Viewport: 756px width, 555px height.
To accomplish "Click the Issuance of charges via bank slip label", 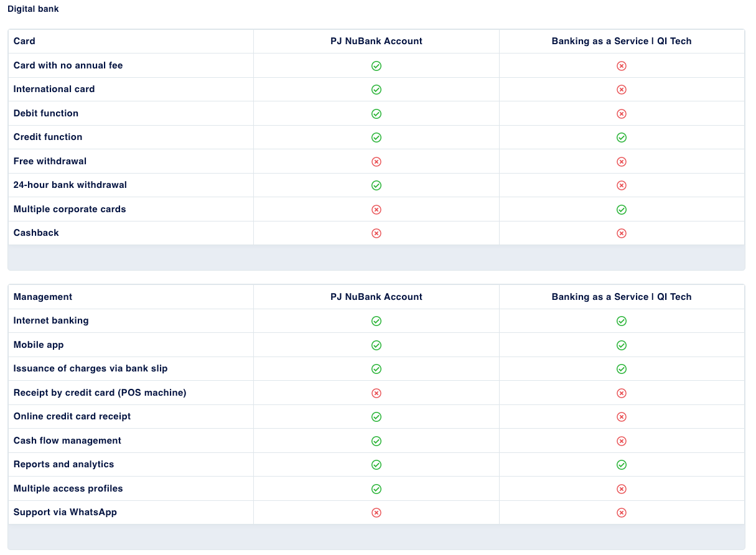I will pos(91,368).
